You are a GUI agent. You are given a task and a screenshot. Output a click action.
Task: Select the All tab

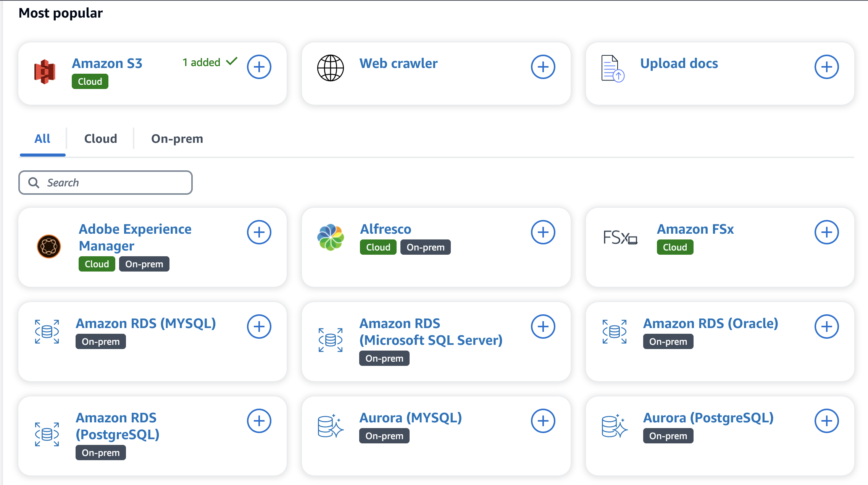[42, 139]
